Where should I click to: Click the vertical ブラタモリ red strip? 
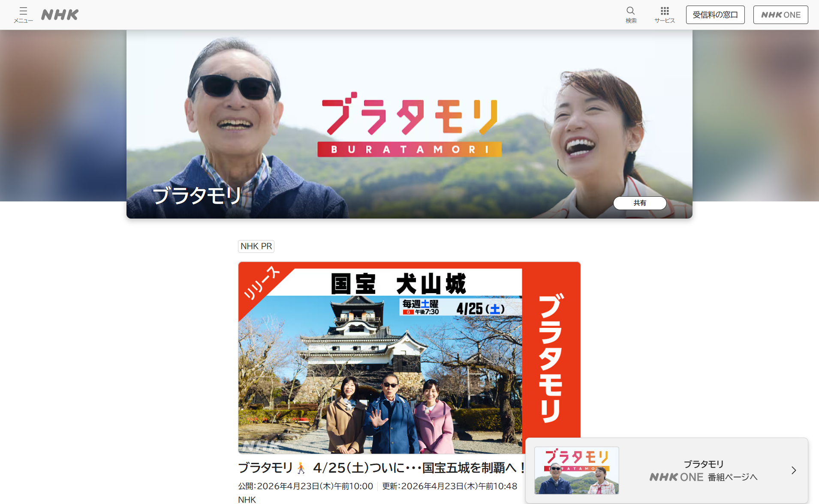(x=551, y=358)
